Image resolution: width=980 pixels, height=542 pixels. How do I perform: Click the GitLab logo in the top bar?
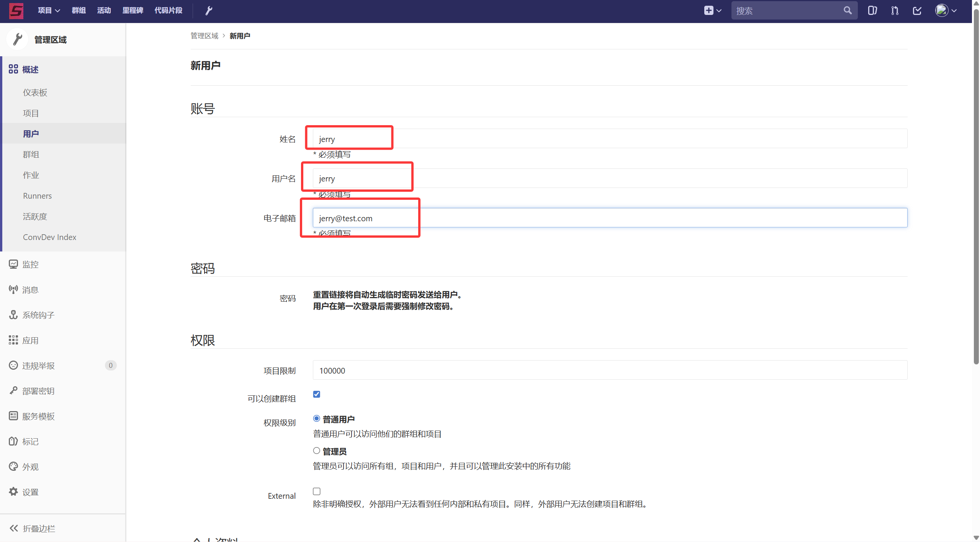(x=16, y=11)
